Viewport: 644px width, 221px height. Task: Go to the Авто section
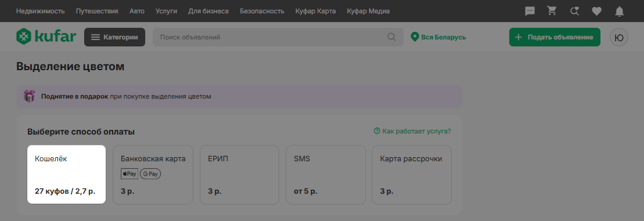137,11
